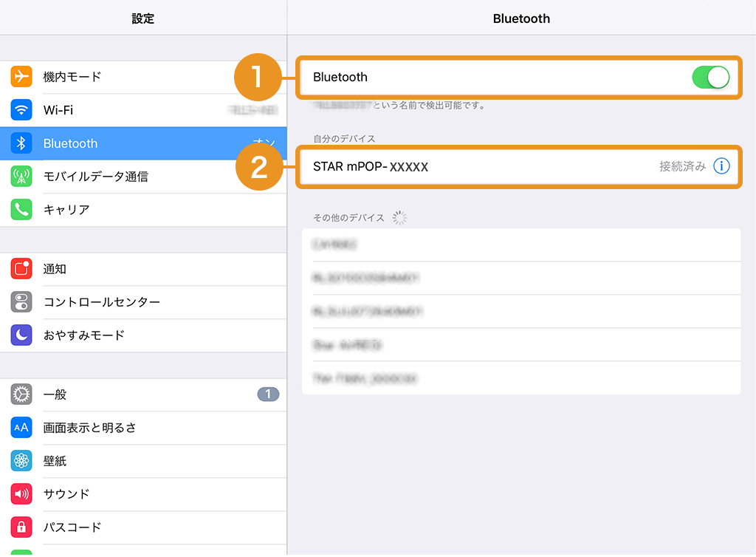Tap the General gear icon
Image resolution: width=756 pixels, height=557 pixels.
tap(21, 394)
